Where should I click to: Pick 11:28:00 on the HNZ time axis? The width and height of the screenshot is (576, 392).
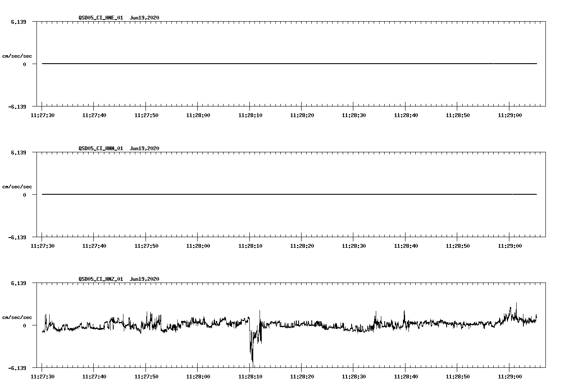coord(198,377)
